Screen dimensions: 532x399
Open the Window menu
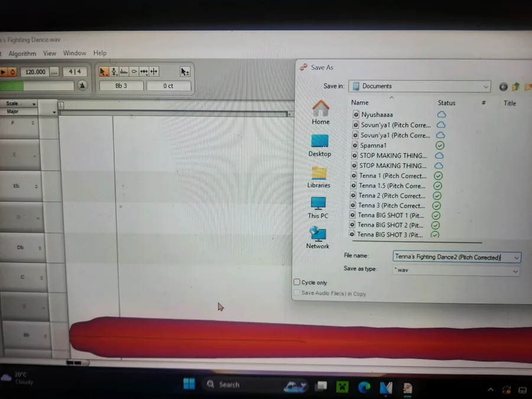point(74,53)
